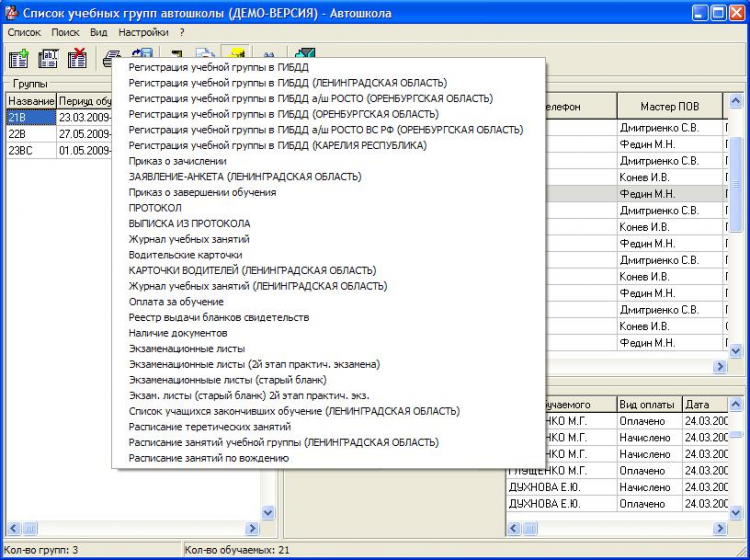Click the delete group icon with red X
The height and width of the screenshot is (560, 750).
click(77, 59)
